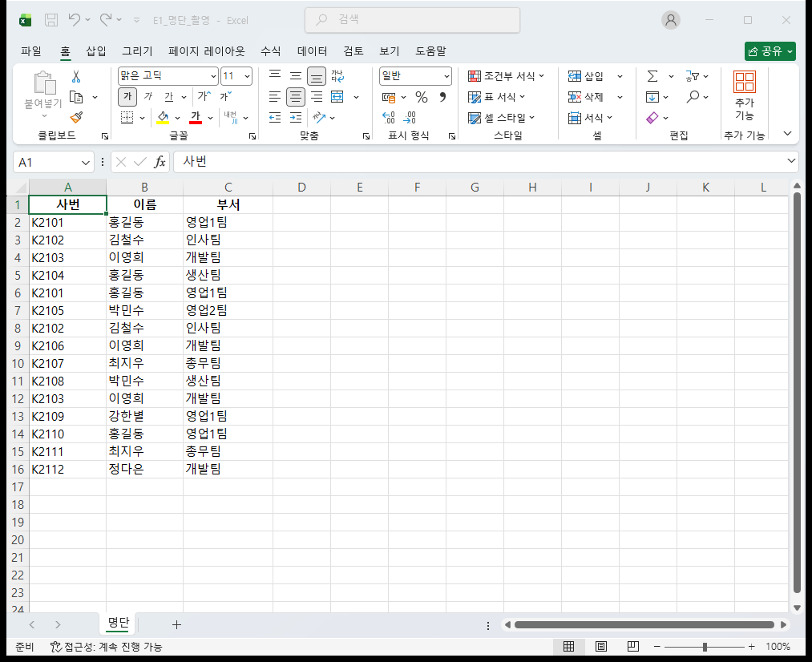
Task: Open the font size dropdown
Action: pos(247,77)
